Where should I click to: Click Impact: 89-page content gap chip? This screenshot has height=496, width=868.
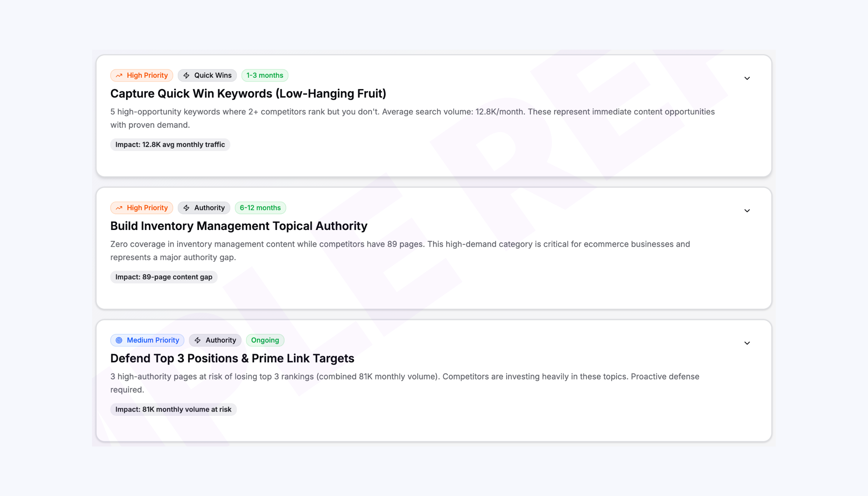pos(164,277)
